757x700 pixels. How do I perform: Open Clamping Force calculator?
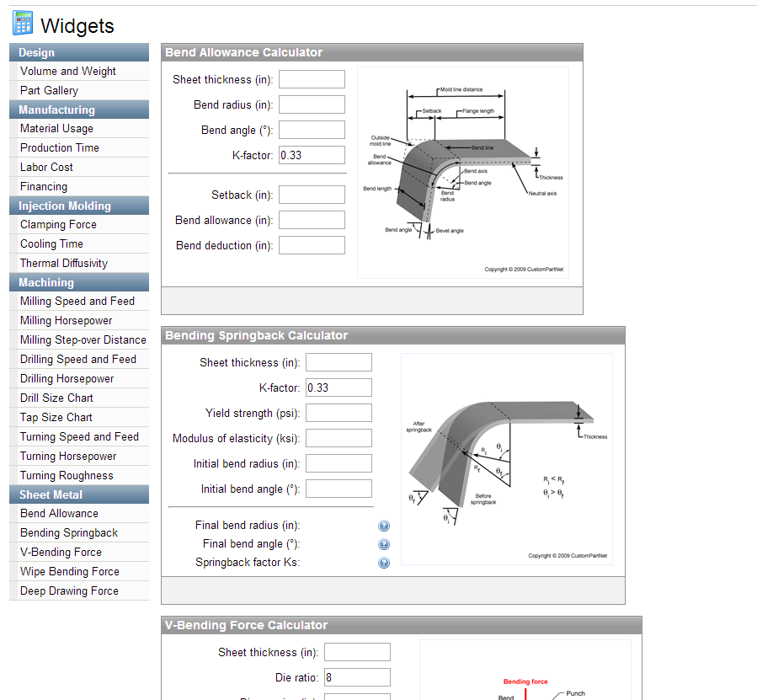58,225
